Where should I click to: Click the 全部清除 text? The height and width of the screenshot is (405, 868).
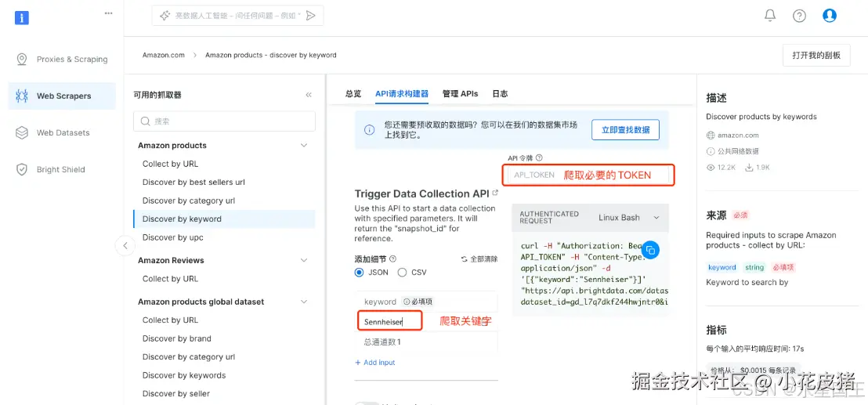coord(484,259)
